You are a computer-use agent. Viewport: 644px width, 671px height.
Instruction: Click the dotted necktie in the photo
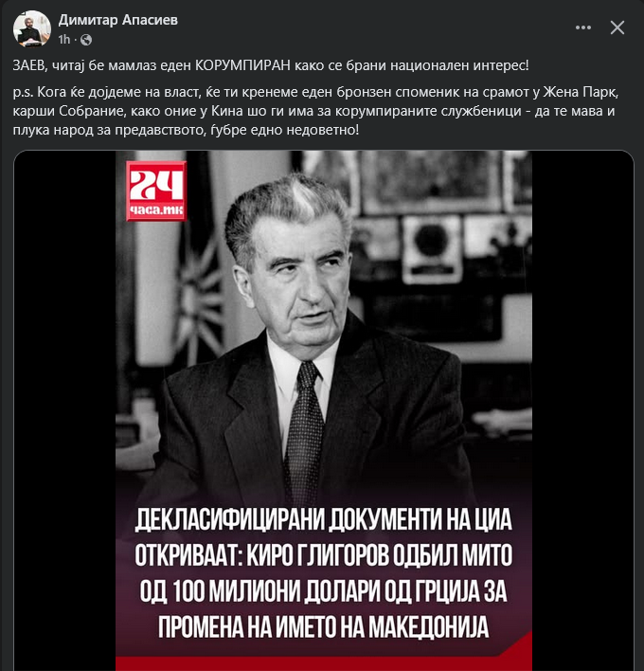tap(304, 432)
